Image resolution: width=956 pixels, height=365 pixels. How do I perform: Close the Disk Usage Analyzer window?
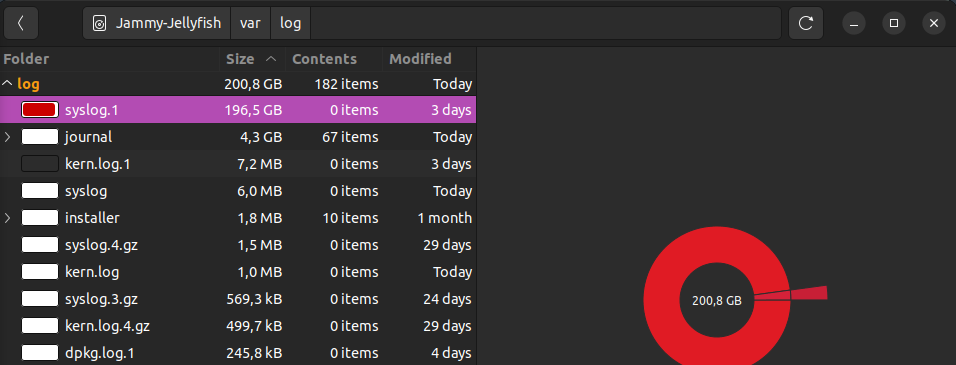click(933, 23)
